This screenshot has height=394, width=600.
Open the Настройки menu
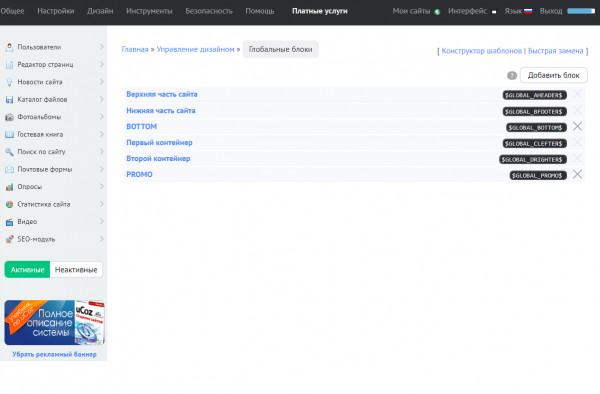coord(56,11)
